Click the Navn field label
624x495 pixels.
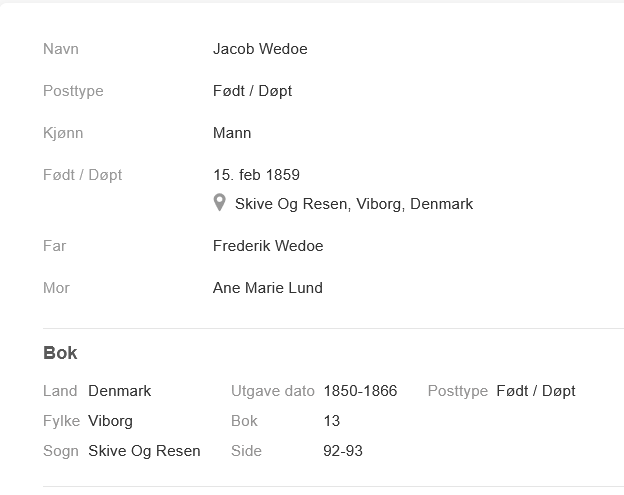tap(61, 49)
